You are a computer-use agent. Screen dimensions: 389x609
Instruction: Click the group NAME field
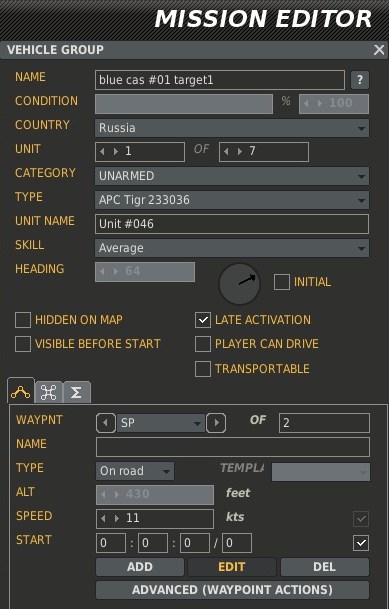[220, 80]
